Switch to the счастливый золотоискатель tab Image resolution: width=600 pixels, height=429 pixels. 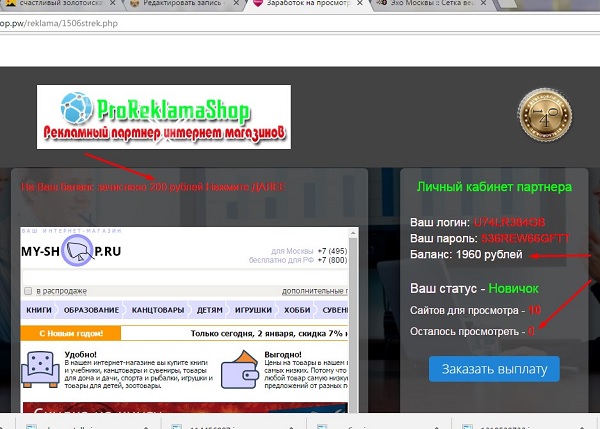click(x=59, y=3)
